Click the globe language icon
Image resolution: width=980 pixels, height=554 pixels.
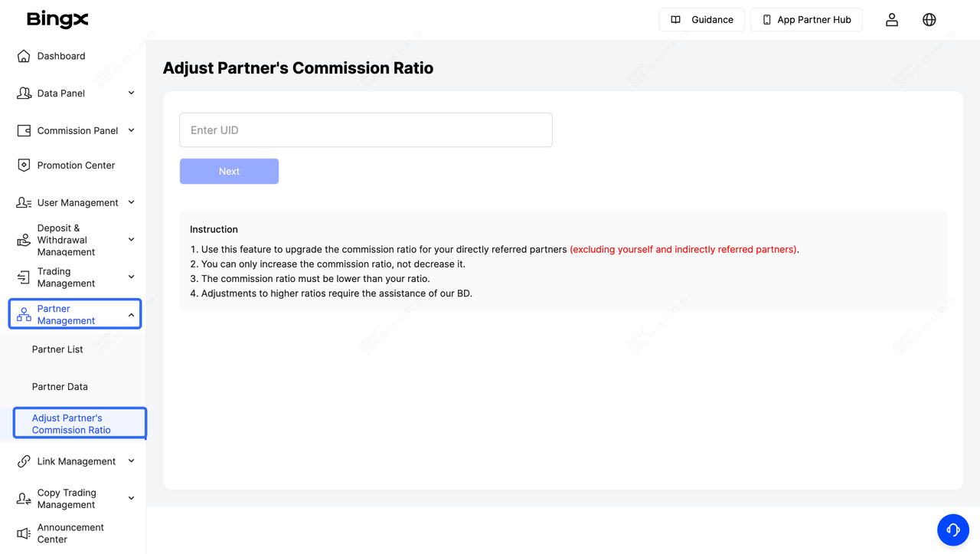click(929, 20)
